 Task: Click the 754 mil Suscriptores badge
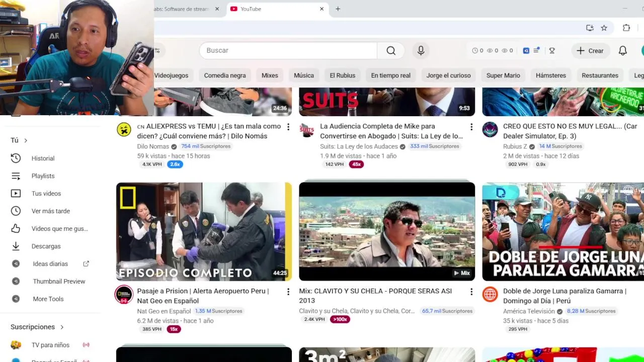(206, 146)
